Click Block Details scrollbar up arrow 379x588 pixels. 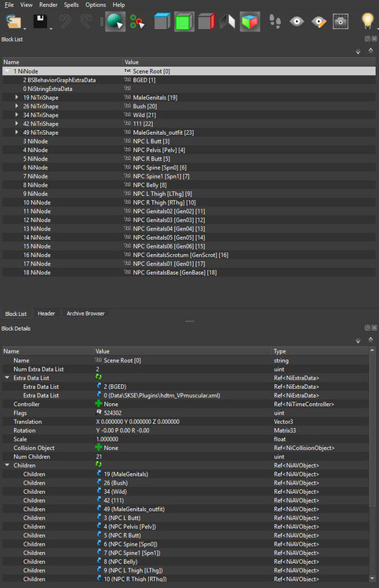[x=372, y=350]
